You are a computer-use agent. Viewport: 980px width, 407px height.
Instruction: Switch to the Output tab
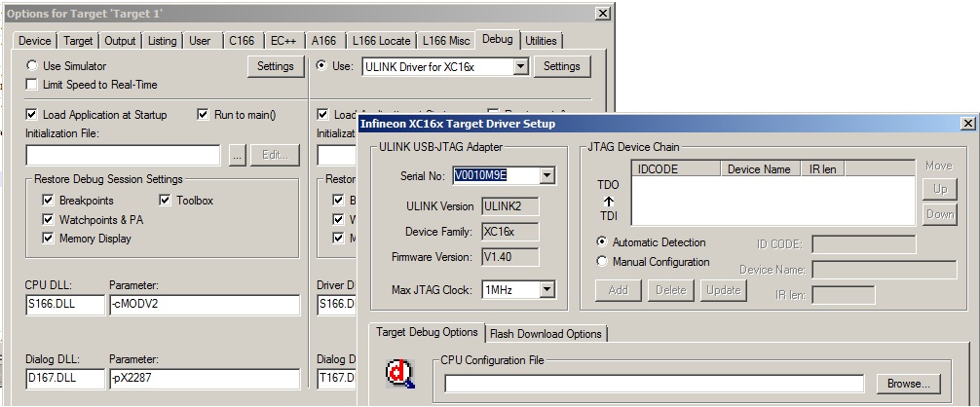tap(120, 41)
